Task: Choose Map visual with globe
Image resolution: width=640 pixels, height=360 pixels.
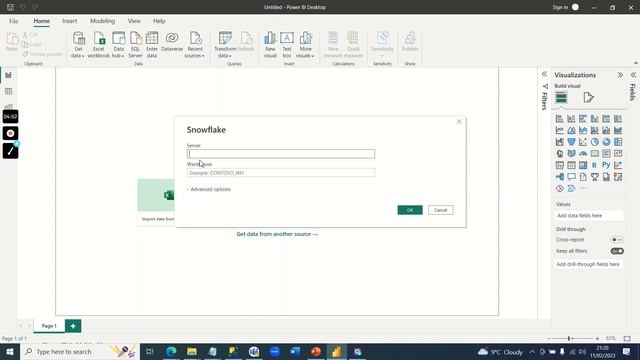Action: [x=560, y=153]
